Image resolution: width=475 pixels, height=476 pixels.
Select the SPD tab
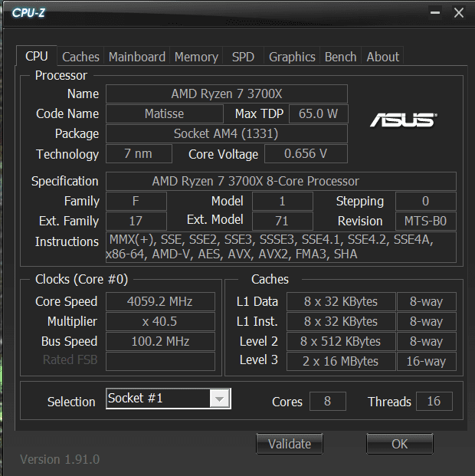tap(243, 57)
